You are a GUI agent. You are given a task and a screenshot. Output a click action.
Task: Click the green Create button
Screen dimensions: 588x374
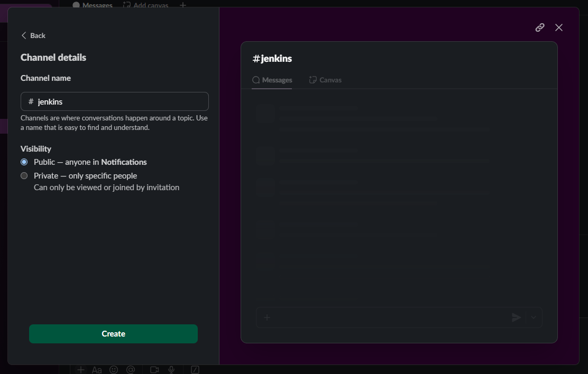point(113,334)
